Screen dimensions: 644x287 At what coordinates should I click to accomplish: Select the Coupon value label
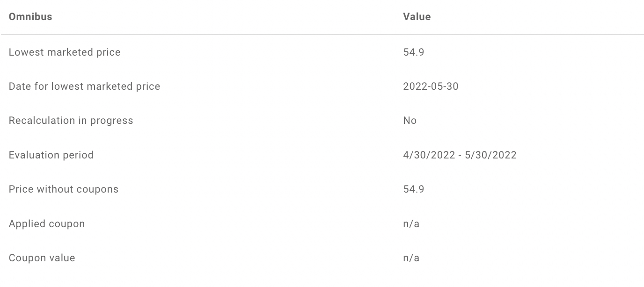click(42, 258)
